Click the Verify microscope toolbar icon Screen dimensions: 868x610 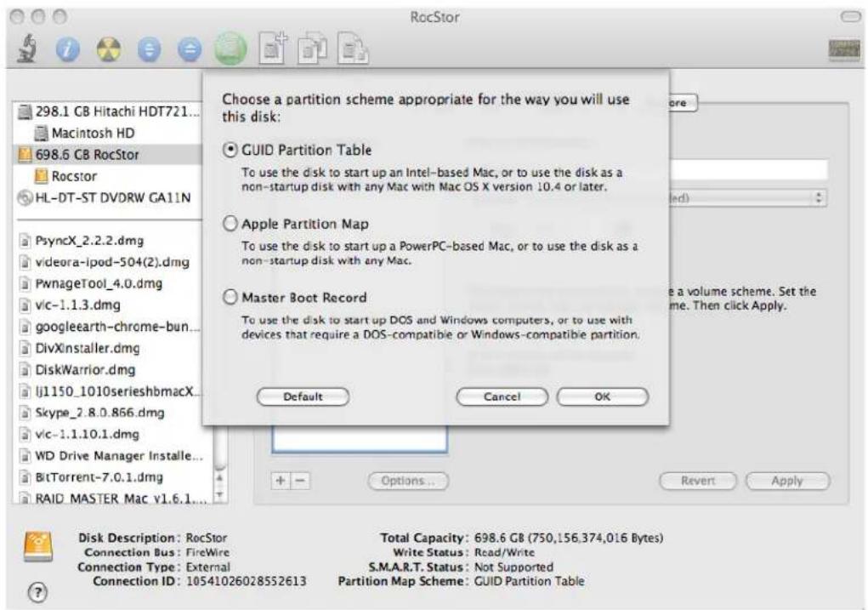coord(27,48)
